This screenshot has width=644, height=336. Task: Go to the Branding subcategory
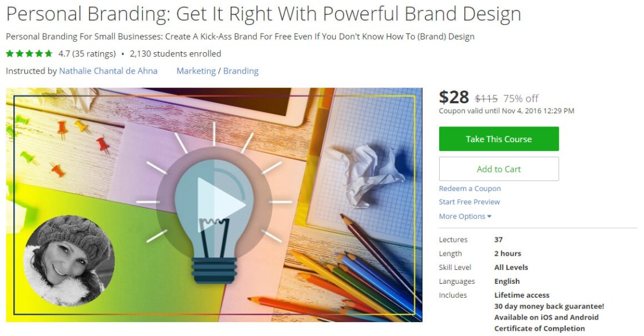click(241, 71)
